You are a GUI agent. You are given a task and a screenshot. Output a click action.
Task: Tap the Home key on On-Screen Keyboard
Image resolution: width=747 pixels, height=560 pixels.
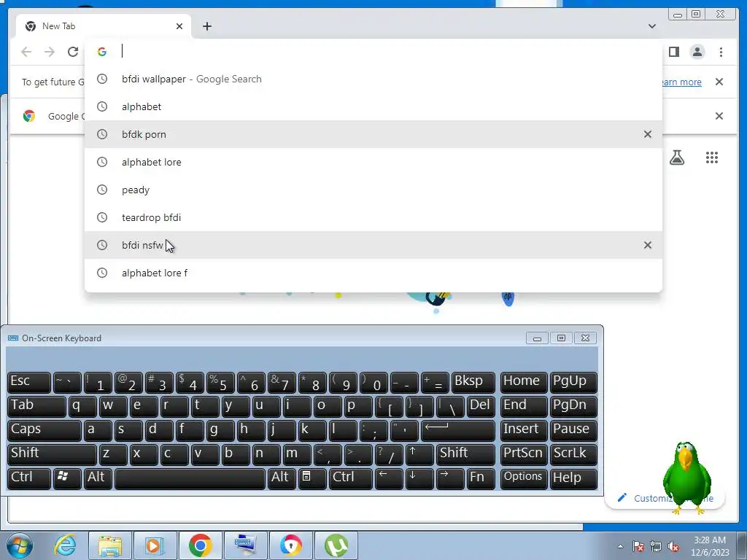524,382
